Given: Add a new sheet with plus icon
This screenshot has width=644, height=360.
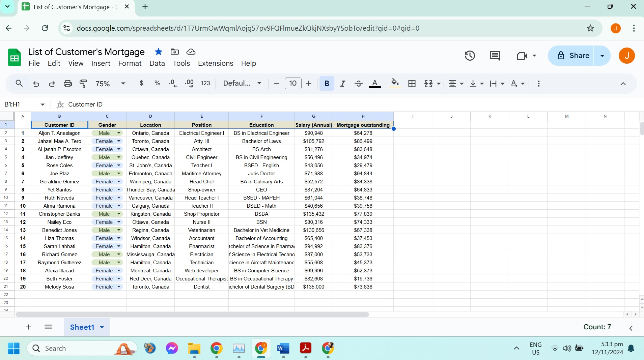Looking at the screenshot, I should coord(28,327).
